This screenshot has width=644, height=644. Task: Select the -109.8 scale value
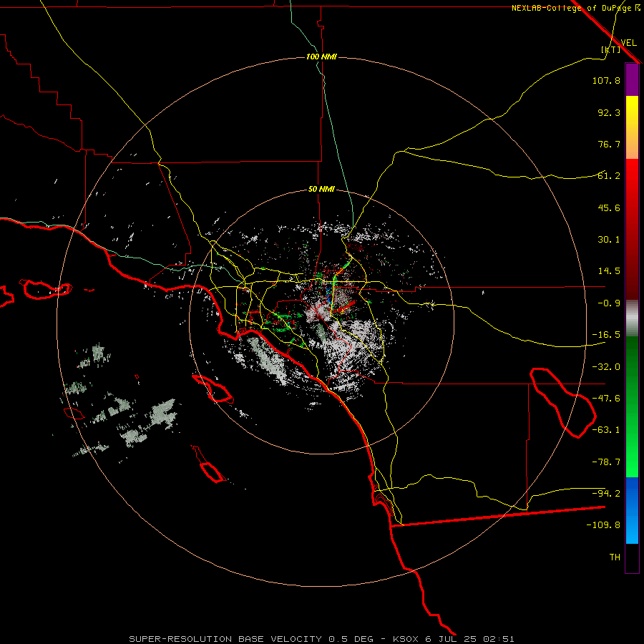603,525
